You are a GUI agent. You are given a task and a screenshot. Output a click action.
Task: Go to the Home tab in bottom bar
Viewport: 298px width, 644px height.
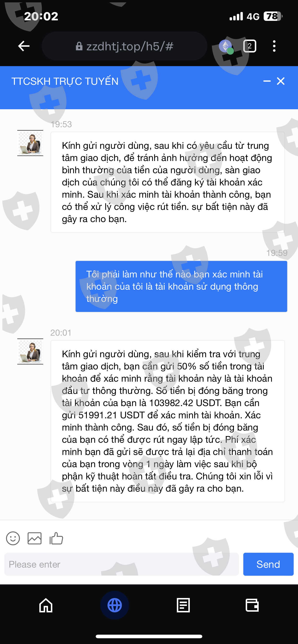coord(46,605)
